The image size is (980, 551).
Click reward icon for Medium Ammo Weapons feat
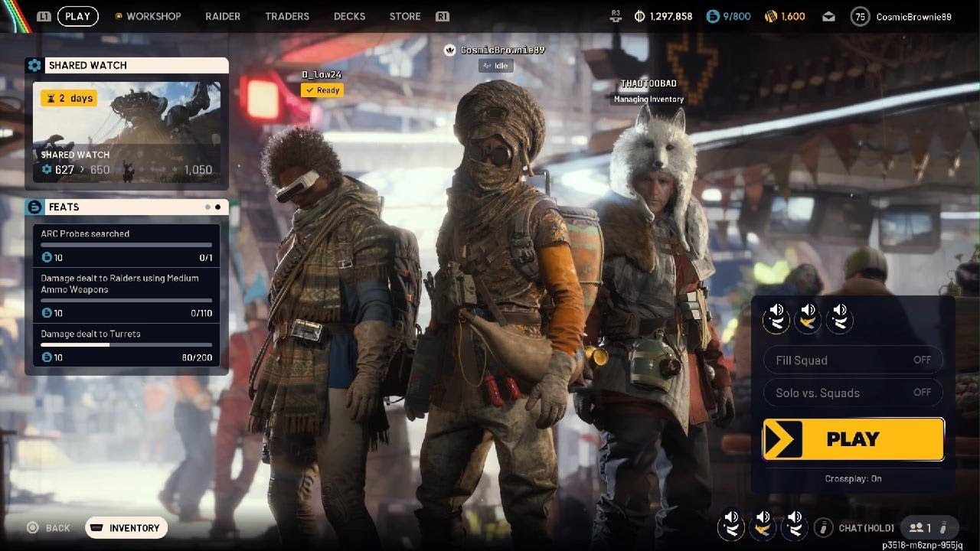coord(47,313)
